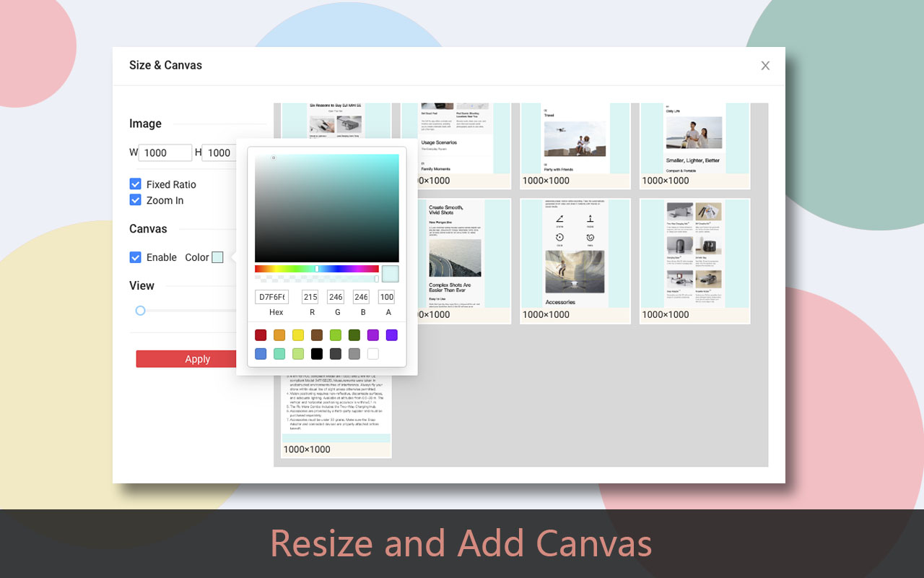Uncheck the Fixed Ratio checkbox
924x578 pixels.
pyautogui.click(x=135, y=184)
